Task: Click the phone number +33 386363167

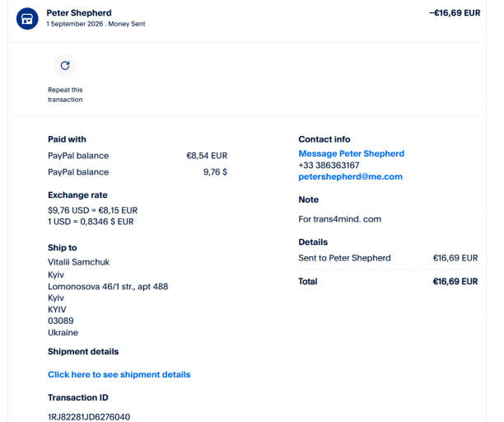Action: tap(329, 165)
